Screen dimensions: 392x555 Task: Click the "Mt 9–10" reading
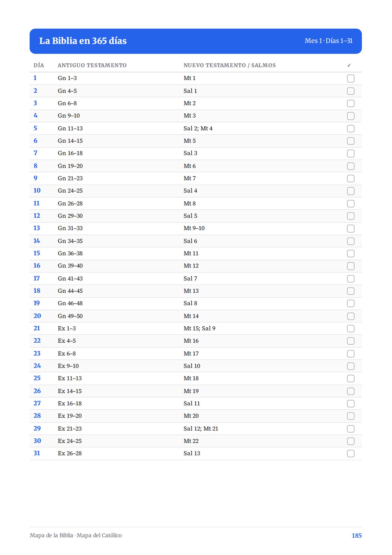coord(194,228)
